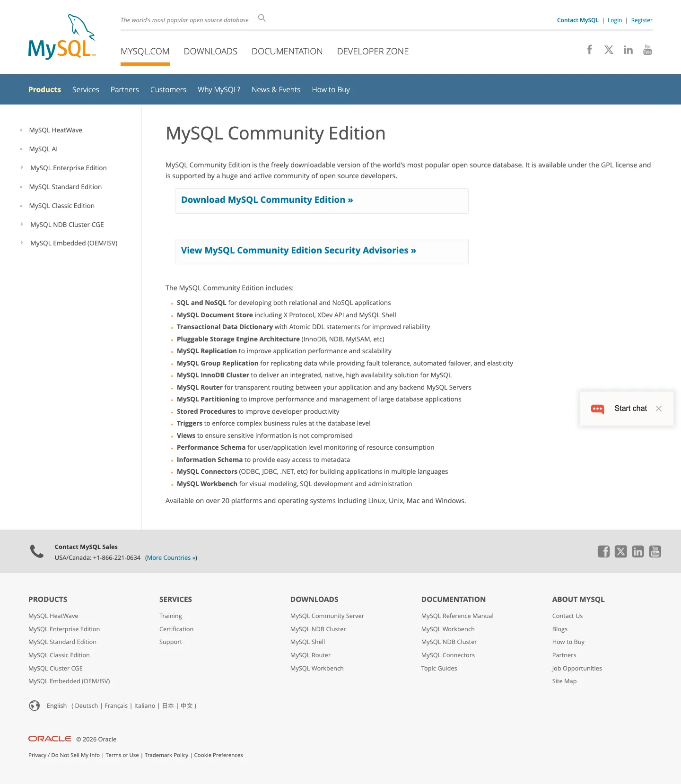681x784 pixels.
Task: Open Topic Guides footer link
Action: point(439,668)
